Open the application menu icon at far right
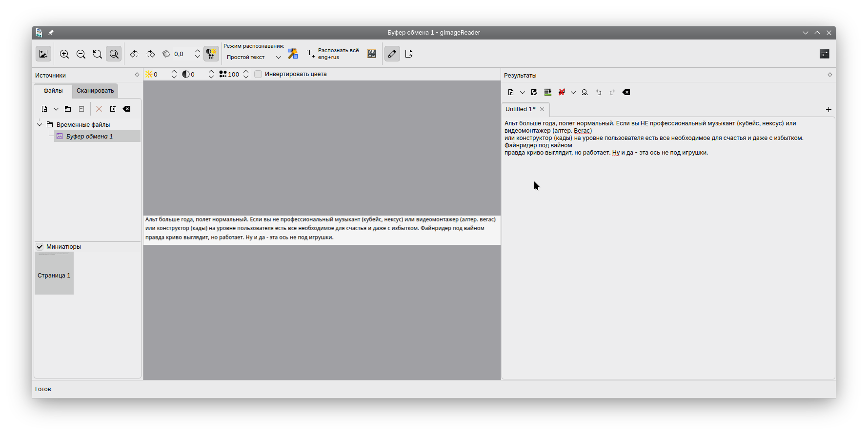Screen dimensions: 868x436 tap(825, 54)
